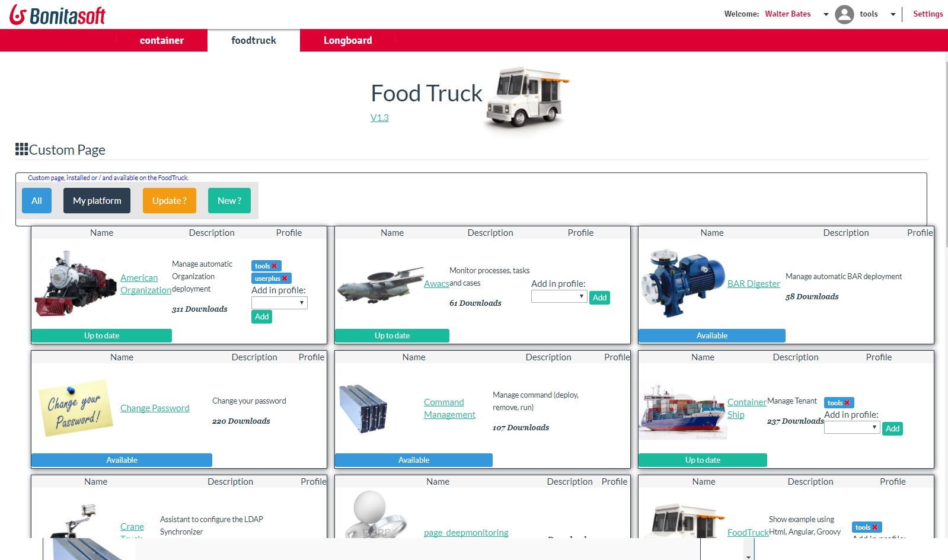Image resolution: width=948 pixels, height=560 pixels.
Task: Open the American Organization link
Action: 145,284
